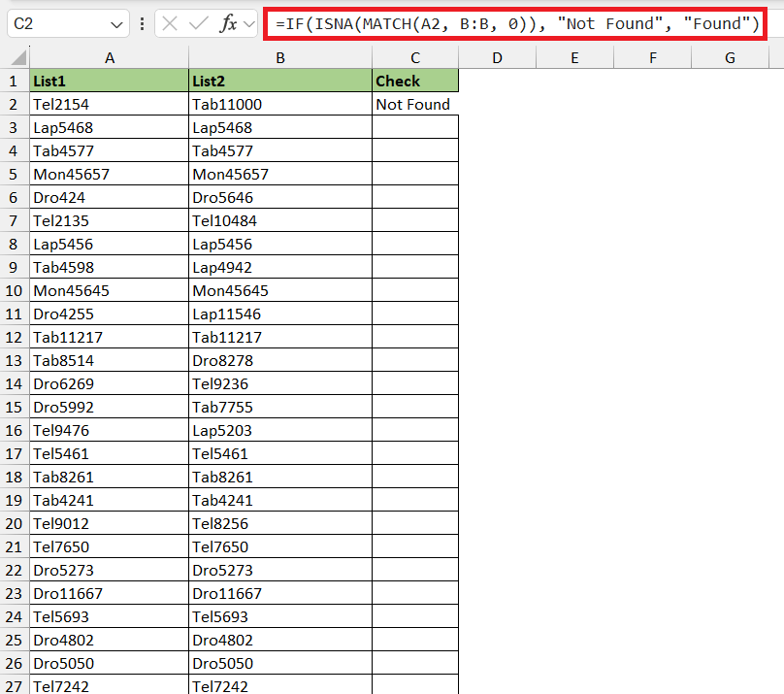Viewport: 784px width, 694px height.
Task: Click the three-dot handle beside Name Box
Action: pyautogui.click(x=143, y=24)
